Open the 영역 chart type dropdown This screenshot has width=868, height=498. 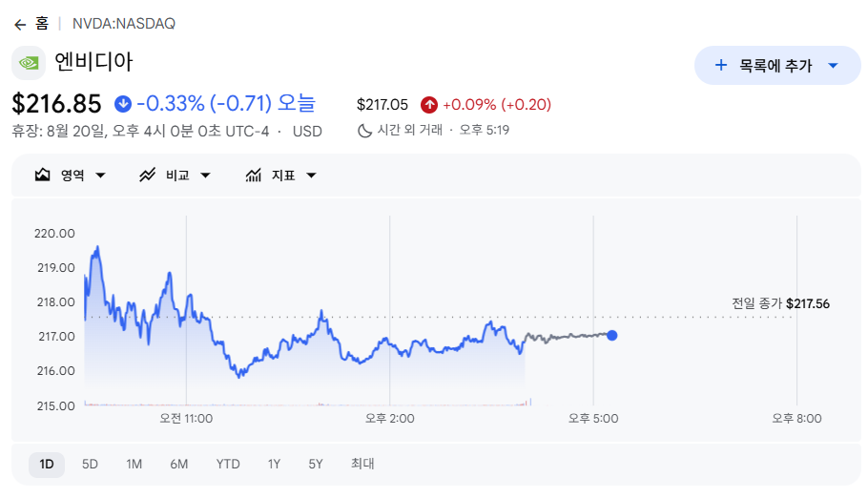point(70,175)
